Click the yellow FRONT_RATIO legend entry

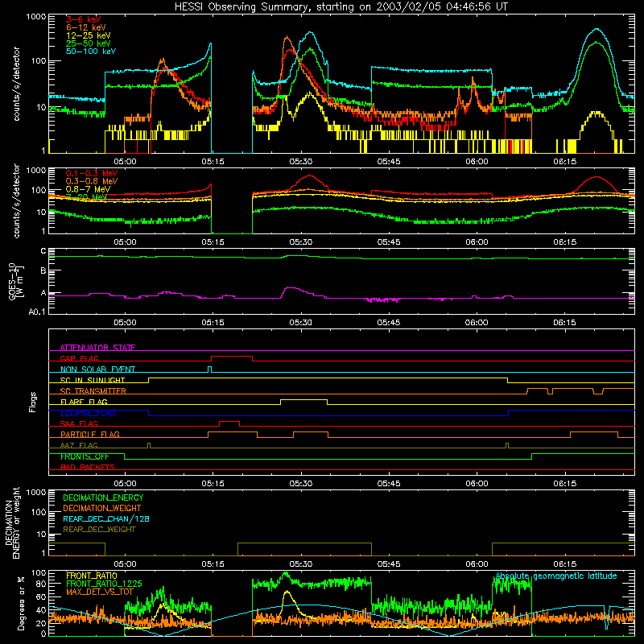(x=92, y=576)
